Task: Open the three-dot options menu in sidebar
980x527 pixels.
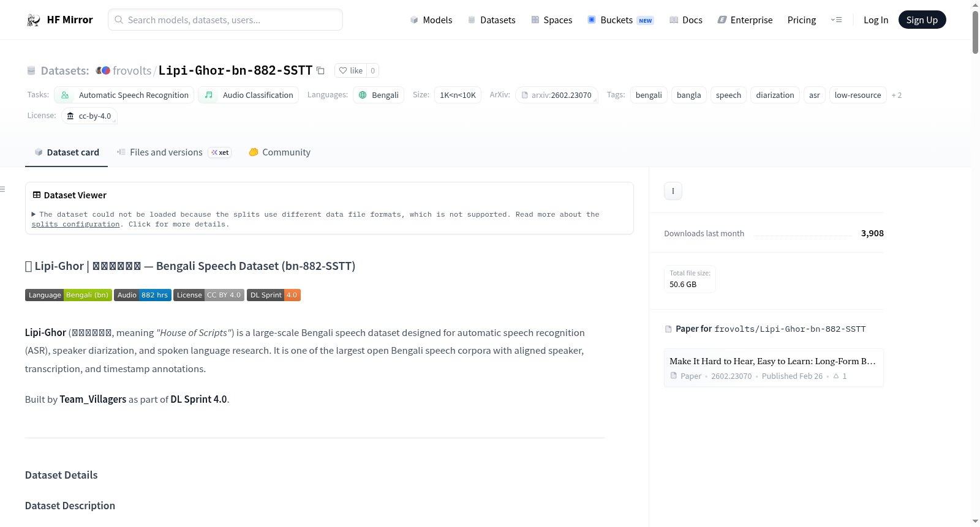Action: tap(673, 191)
